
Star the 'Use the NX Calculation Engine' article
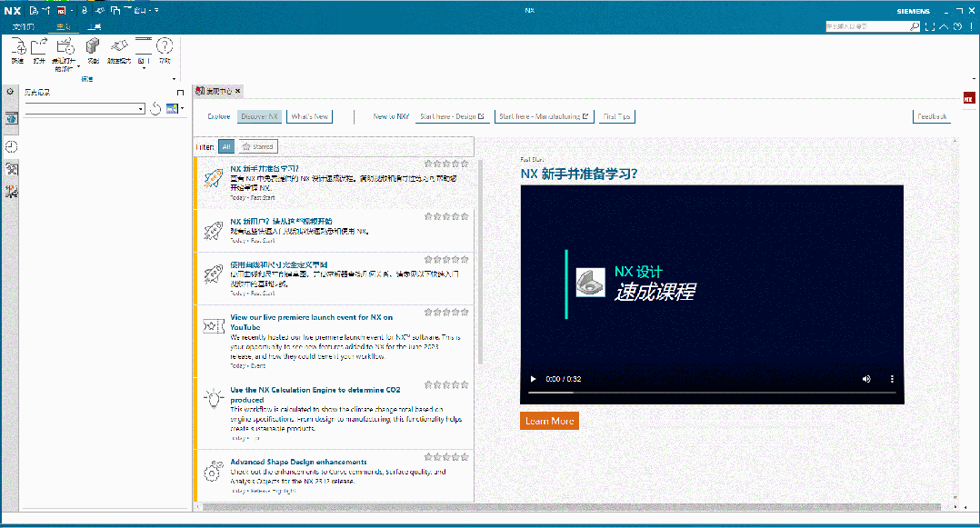tap(446, 385)
